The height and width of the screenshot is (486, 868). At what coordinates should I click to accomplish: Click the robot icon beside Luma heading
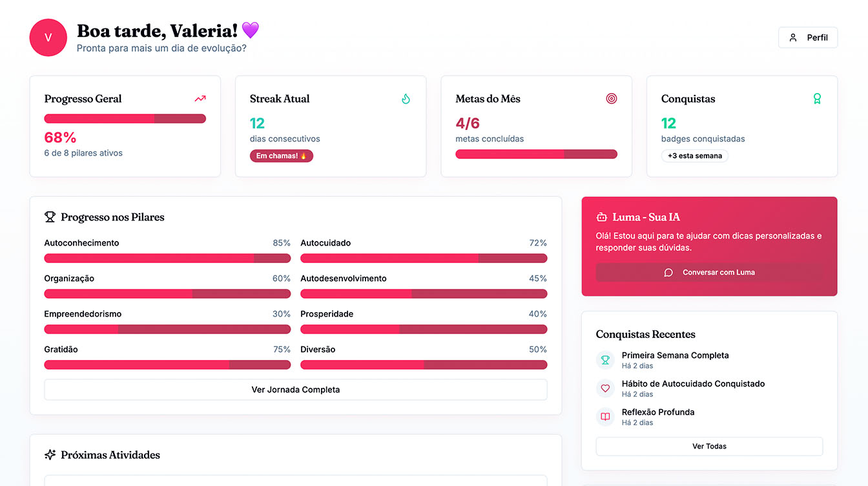(x=602, y=217)
